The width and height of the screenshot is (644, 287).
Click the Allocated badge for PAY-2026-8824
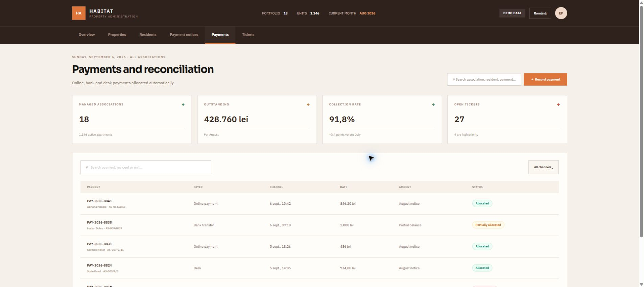482,268
